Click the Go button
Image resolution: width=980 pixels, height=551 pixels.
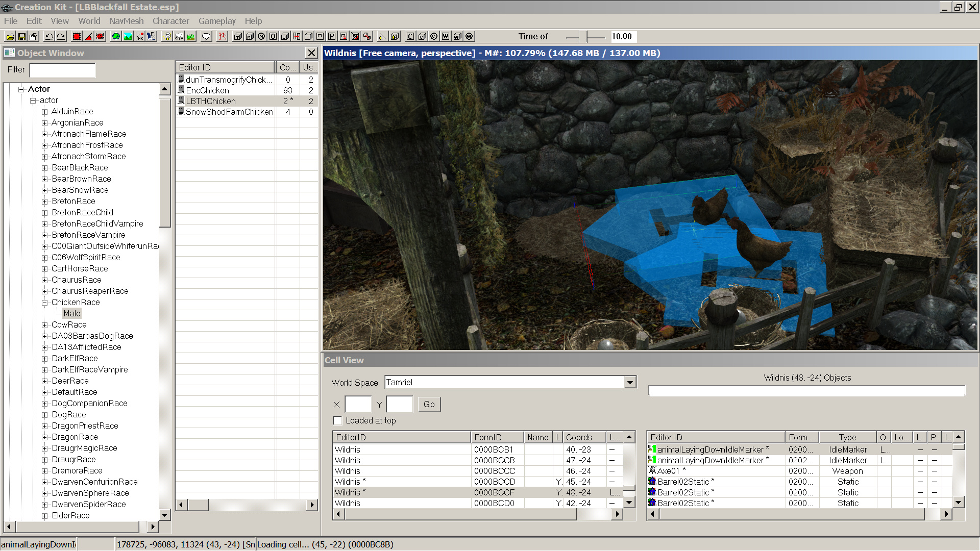pos(429,404)
